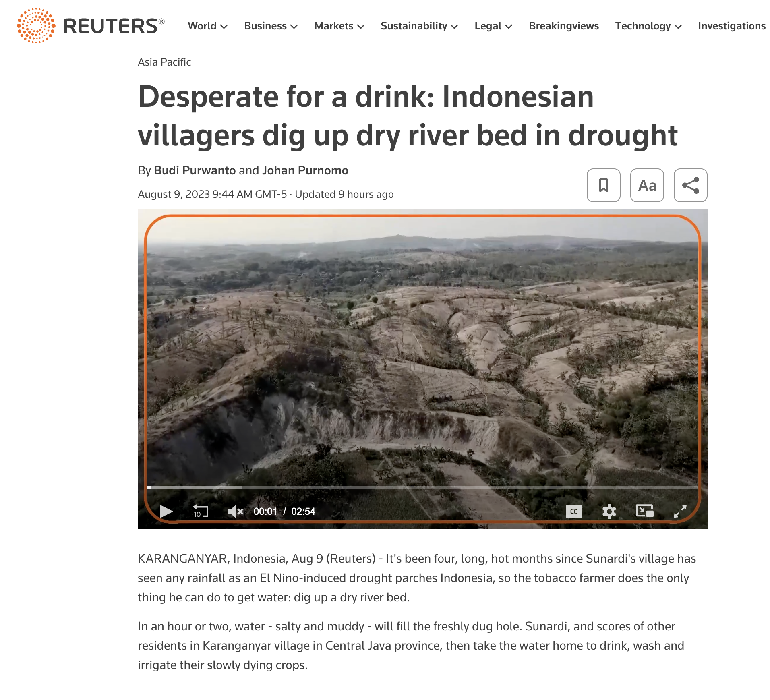Click the Reuters logo
This screenshot has height=700, width=770.
91,26
